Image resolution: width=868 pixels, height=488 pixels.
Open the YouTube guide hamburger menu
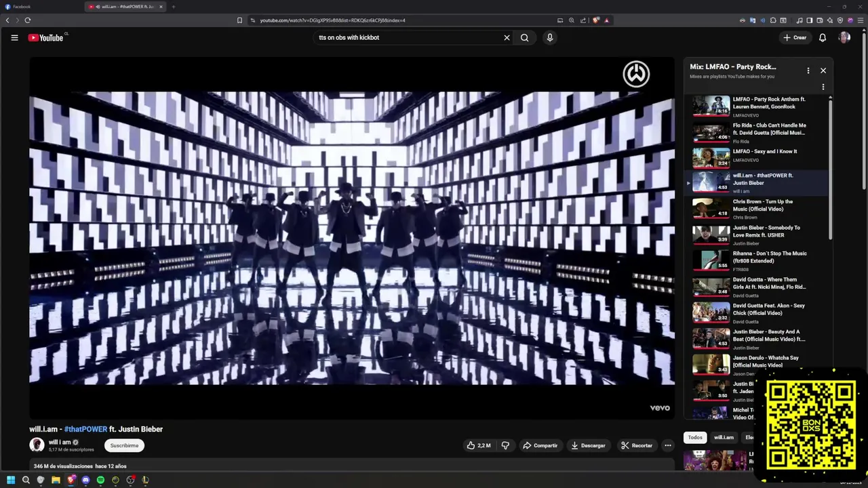pyautogui.click(x=14, y=37)
